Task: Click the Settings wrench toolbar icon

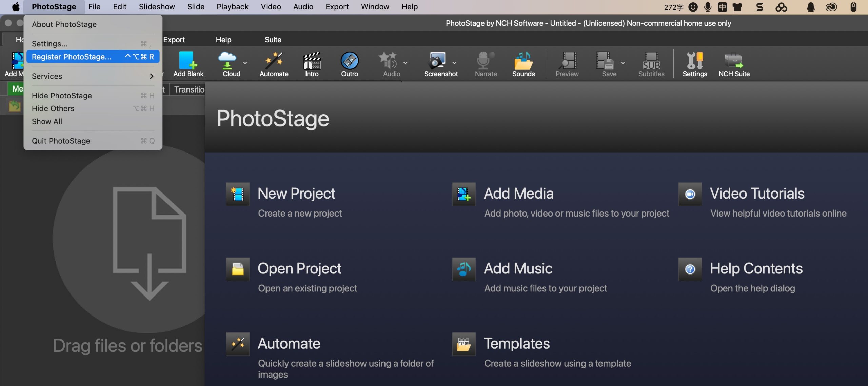Action: click(x=694, y=61)
